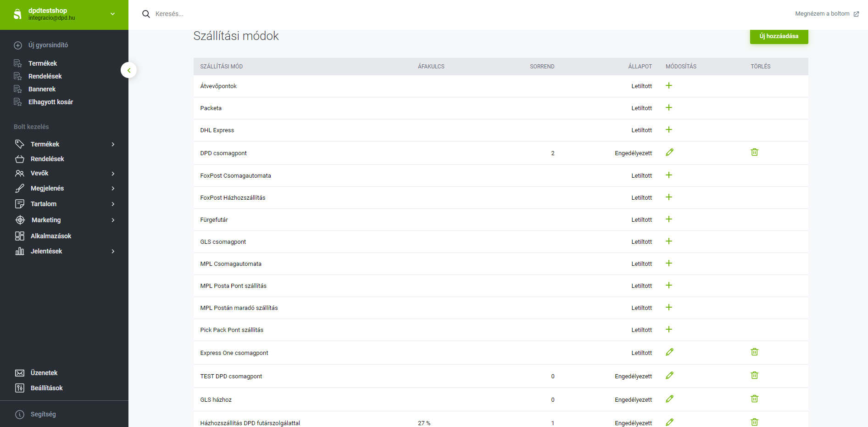Enable Fürgefutár with its plus icon

click(x=669, y=219)
